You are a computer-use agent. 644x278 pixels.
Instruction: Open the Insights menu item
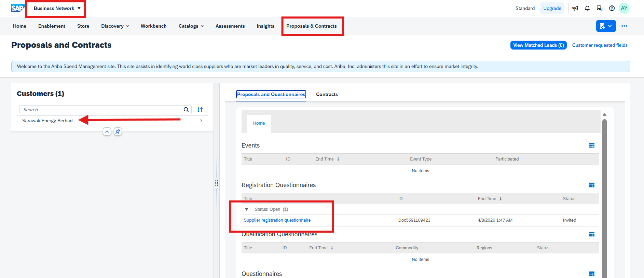(x=265, y=26)
